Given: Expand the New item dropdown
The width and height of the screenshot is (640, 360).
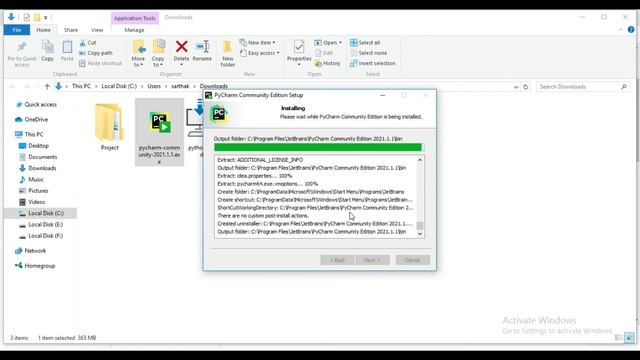Looking at the screenshot, I should (257, 42).
